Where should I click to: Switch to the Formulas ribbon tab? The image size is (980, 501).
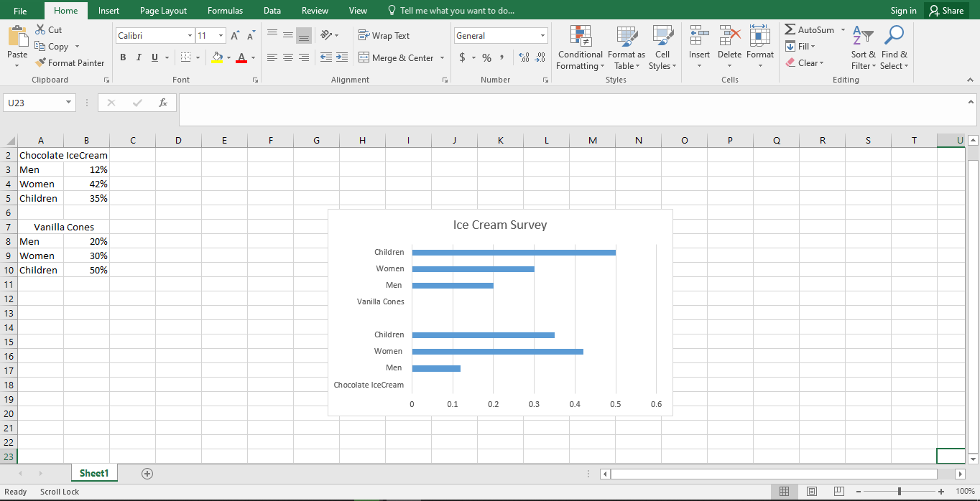click(x=225, y=10)
